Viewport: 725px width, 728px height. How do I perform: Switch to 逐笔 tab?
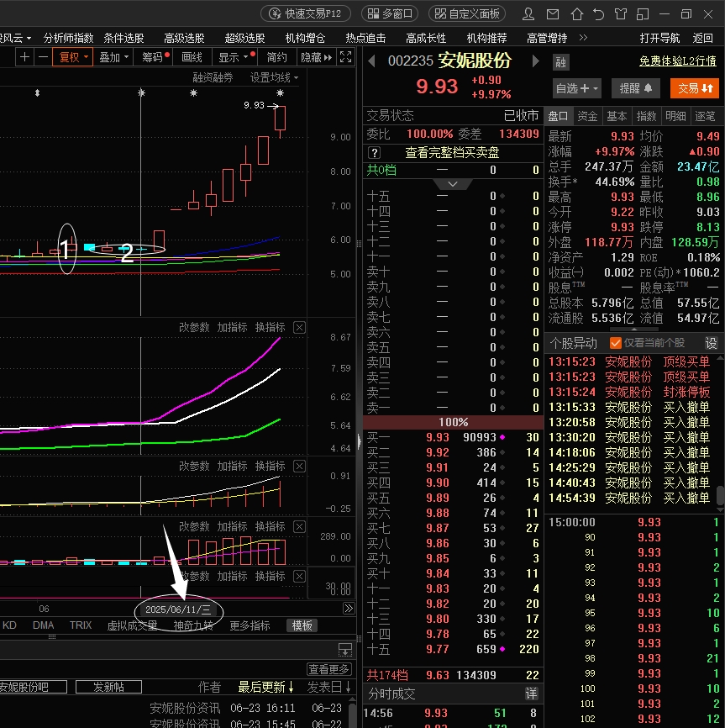705,116
